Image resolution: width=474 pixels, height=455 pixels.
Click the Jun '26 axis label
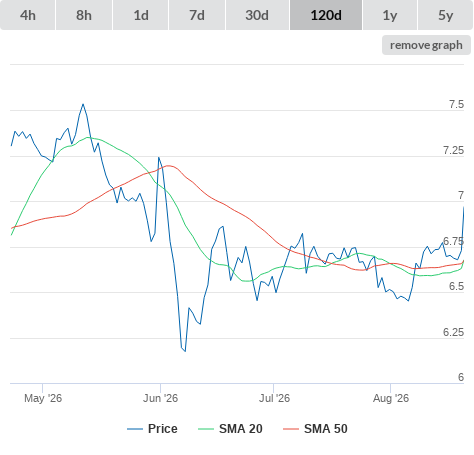tap(160, 398)
